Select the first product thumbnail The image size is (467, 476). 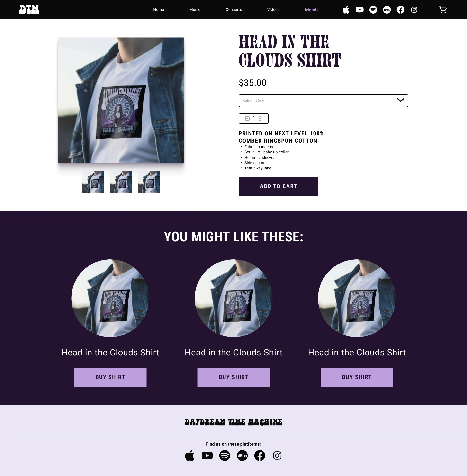click(93, 182)
